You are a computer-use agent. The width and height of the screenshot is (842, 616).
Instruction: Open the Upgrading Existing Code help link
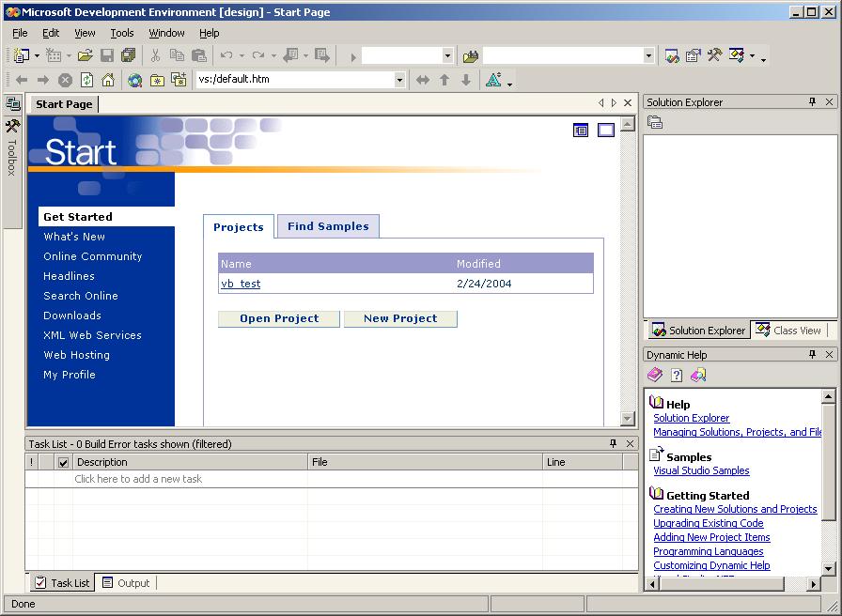pos(709,523)
